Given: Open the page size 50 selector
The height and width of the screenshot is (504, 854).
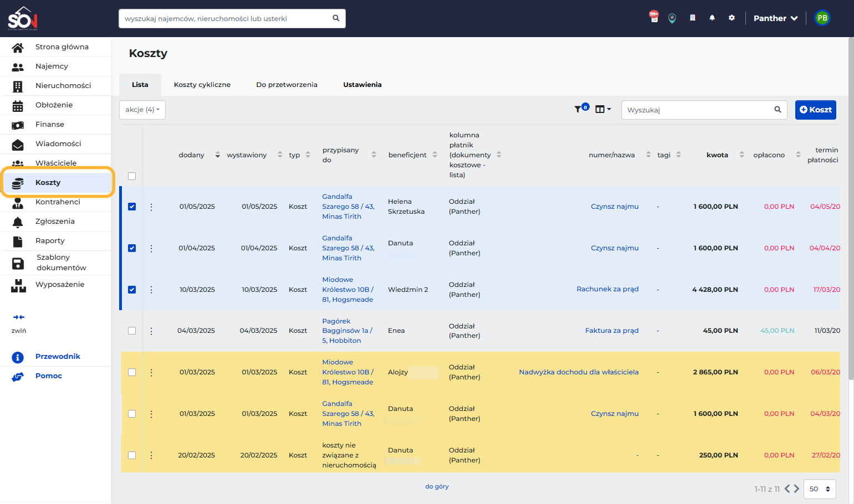Looking at the screenshot, I should [x=820, y=489].
